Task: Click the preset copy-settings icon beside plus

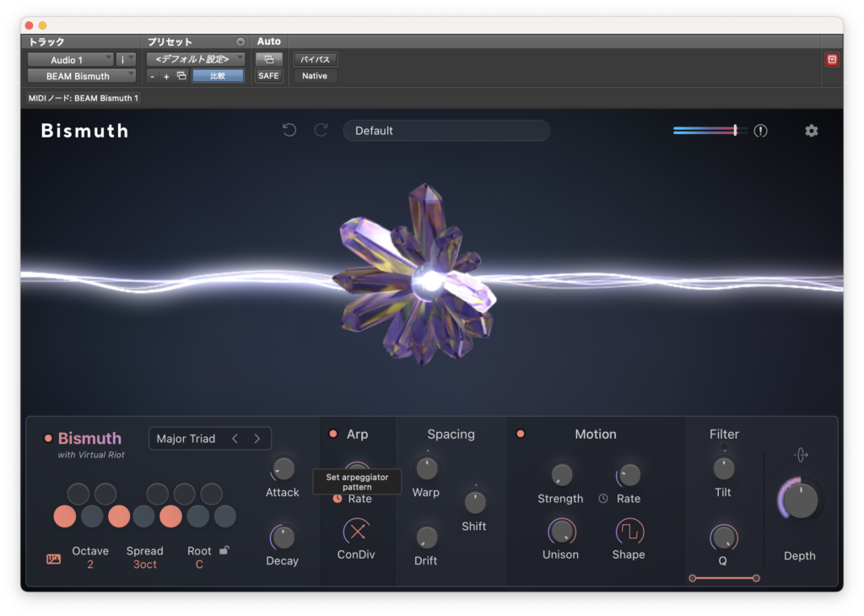Action: tap(181, 76)
